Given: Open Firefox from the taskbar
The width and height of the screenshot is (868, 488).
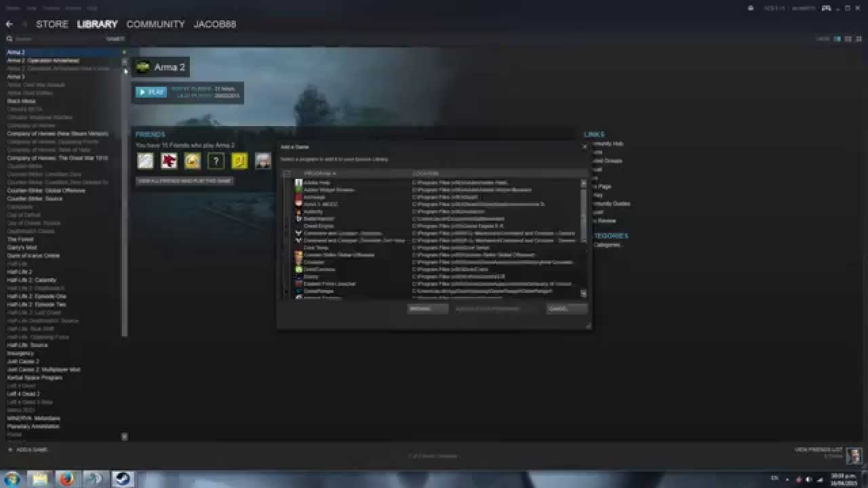Looking at the screenshot, I should click(x=66, y=479).
